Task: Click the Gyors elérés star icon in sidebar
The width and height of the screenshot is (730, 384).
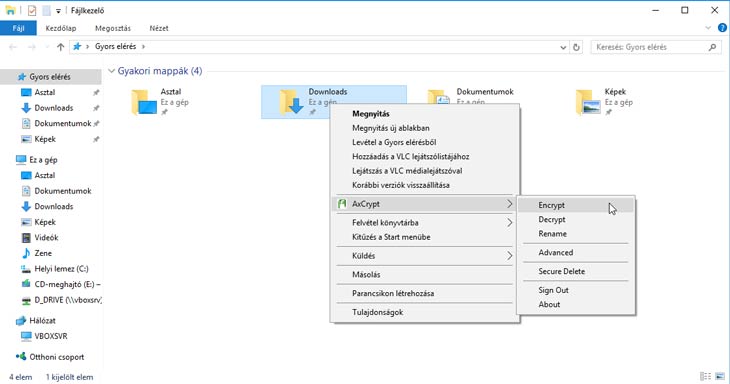Action: [x=21, y=77]
